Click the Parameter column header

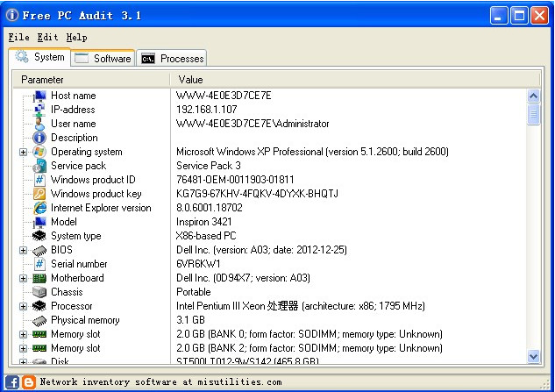point(91,80)
